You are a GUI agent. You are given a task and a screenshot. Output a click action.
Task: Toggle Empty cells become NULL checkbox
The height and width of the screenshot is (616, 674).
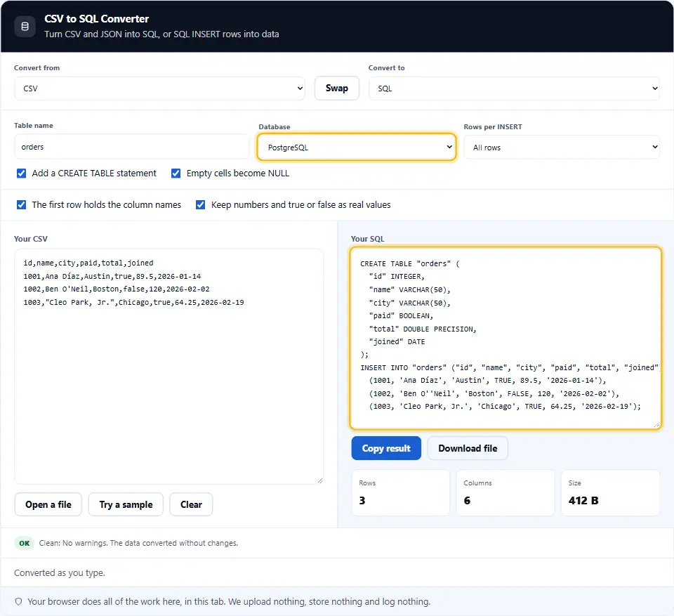click(176, 173)
